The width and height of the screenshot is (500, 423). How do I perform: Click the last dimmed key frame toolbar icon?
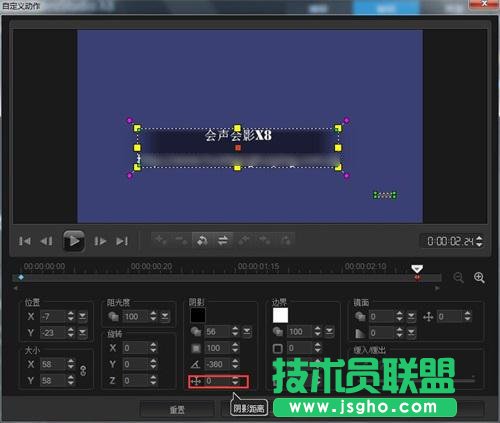286,240
